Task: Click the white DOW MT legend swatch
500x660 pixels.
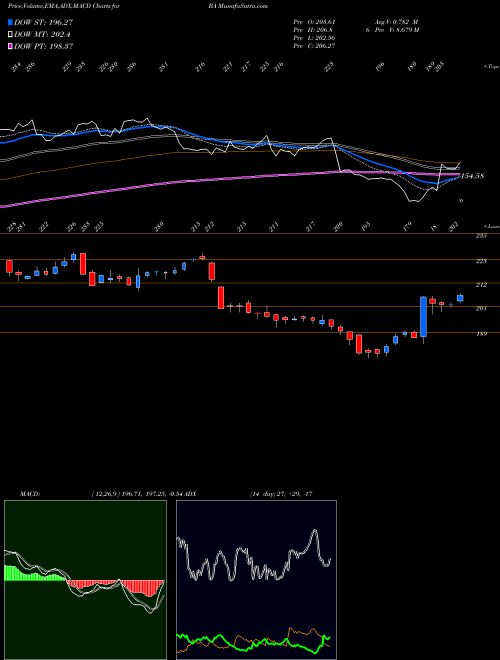Action: (x=10, y=34)
